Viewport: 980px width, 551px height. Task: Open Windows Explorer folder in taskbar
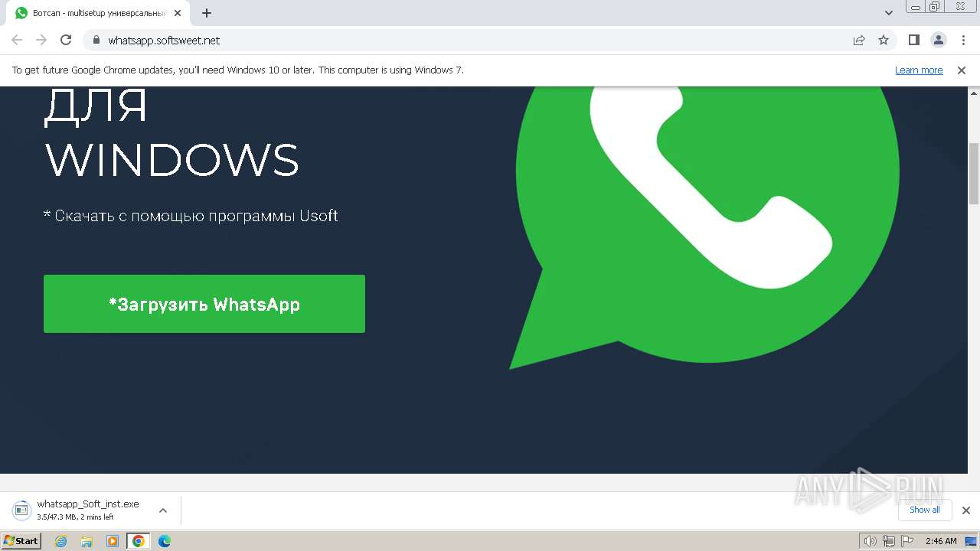pyautogui.click(x=87, y=541)
